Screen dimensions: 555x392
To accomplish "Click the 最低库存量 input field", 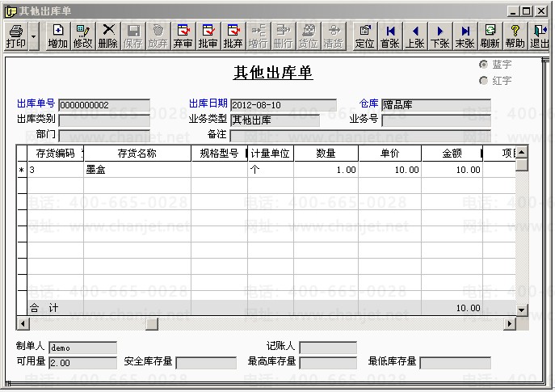I will point(455,363).
